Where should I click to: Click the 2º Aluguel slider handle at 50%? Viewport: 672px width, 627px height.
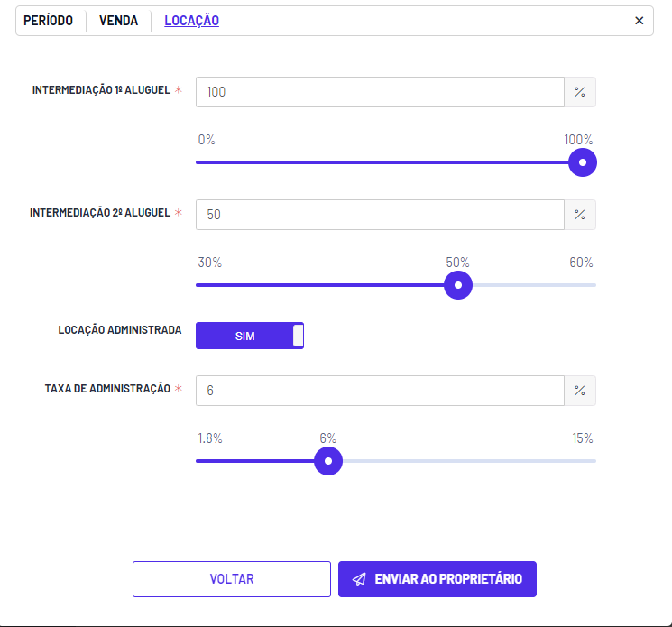pos(458,285)
